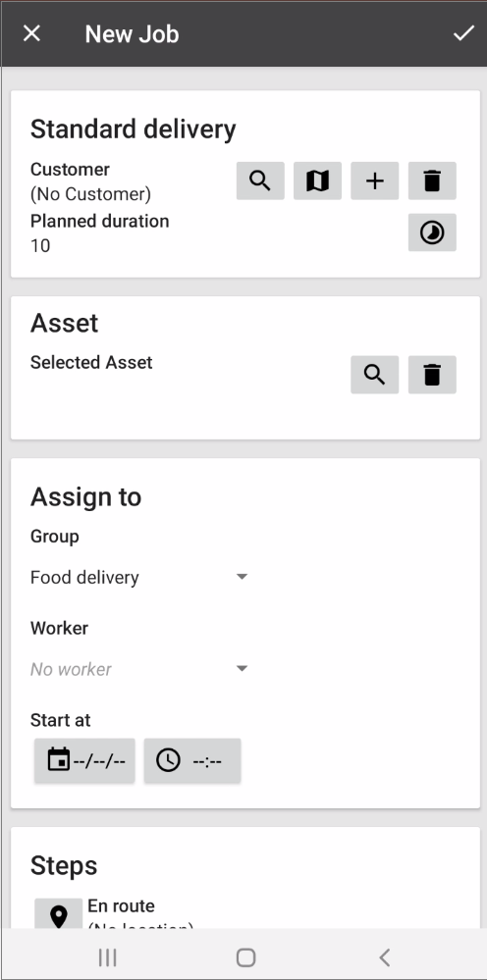Search for a customer with magnifier icon
This screenshot has height=980, width=487.
click(x=260, y=181)
